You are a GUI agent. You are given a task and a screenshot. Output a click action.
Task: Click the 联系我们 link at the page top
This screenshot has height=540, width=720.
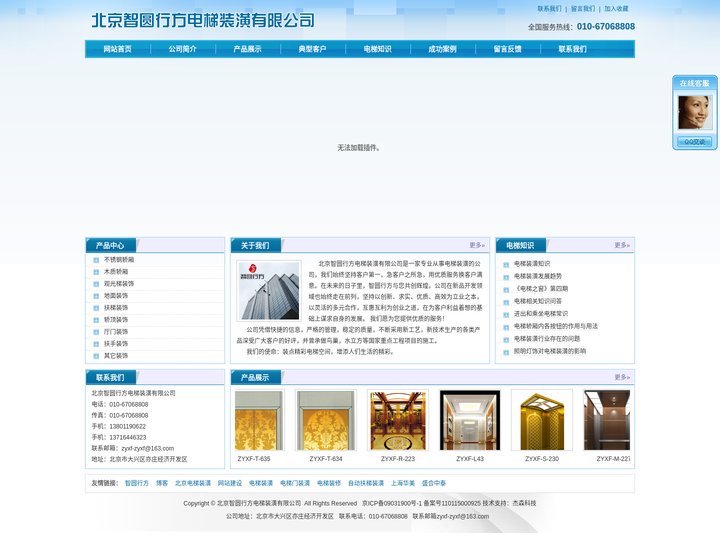549,9
